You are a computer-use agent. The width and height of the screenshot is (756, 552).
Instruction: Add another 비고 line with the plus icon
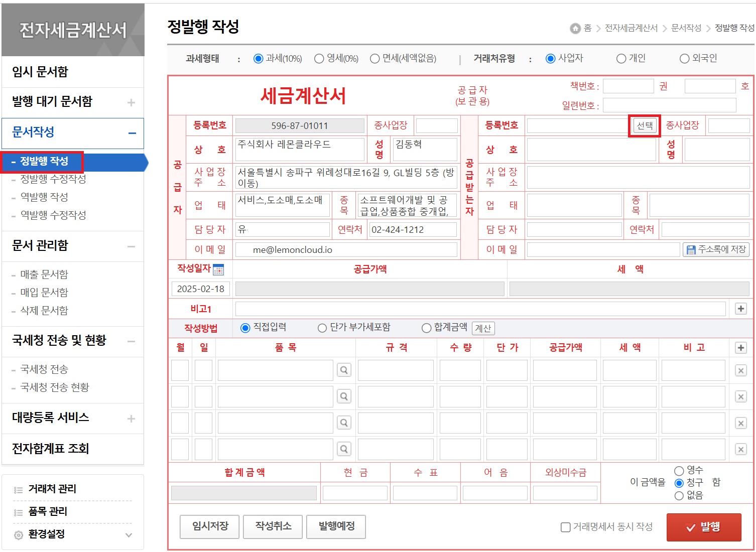tap(741, 309)
